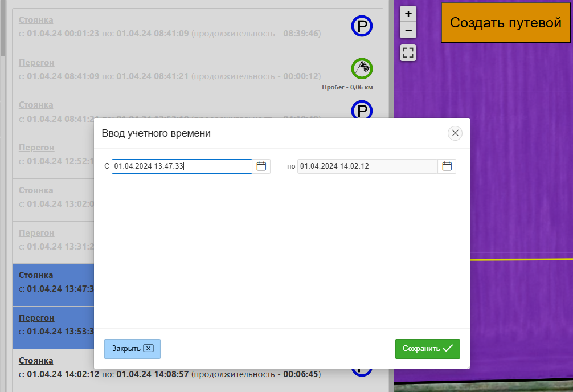Viewport: 573px width, 392px height.
Task: Select highlighted Перегон starting 13:53
Action: coord(36,318)
